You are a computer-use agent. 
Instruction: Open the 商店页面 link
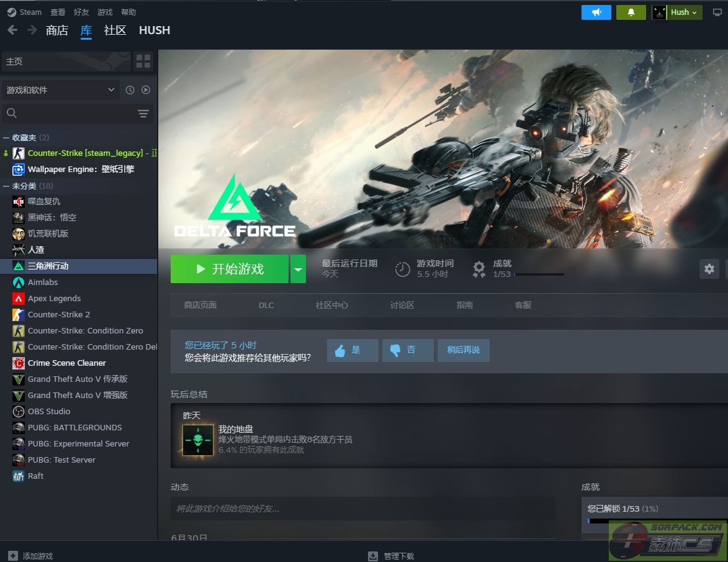click(200, 305)
